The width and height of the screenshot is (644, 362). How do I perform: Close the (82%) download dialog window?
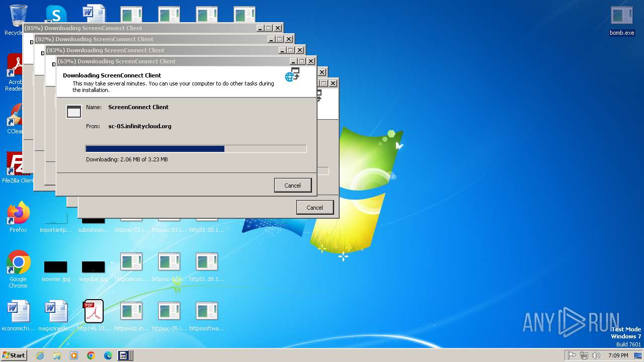[x=289, y=39]
